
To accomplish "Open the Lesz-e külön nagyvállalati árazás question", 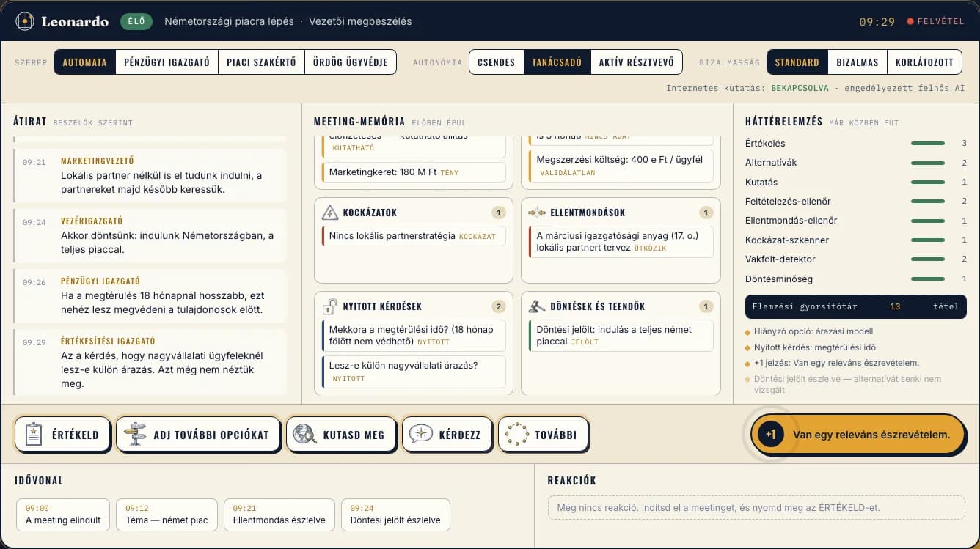I will coord(414,372).
